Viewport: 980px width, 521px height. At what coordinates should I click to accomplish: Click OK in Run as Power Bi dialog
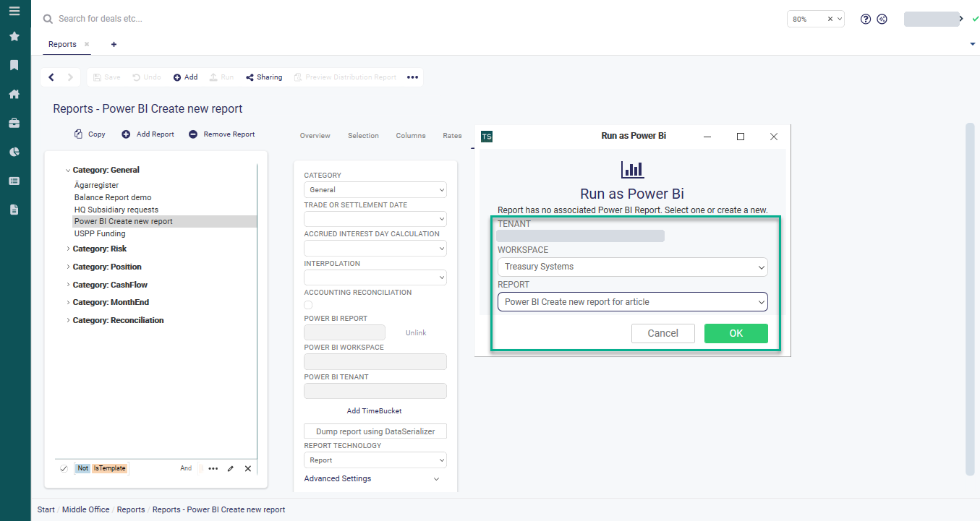click(736, 333)
